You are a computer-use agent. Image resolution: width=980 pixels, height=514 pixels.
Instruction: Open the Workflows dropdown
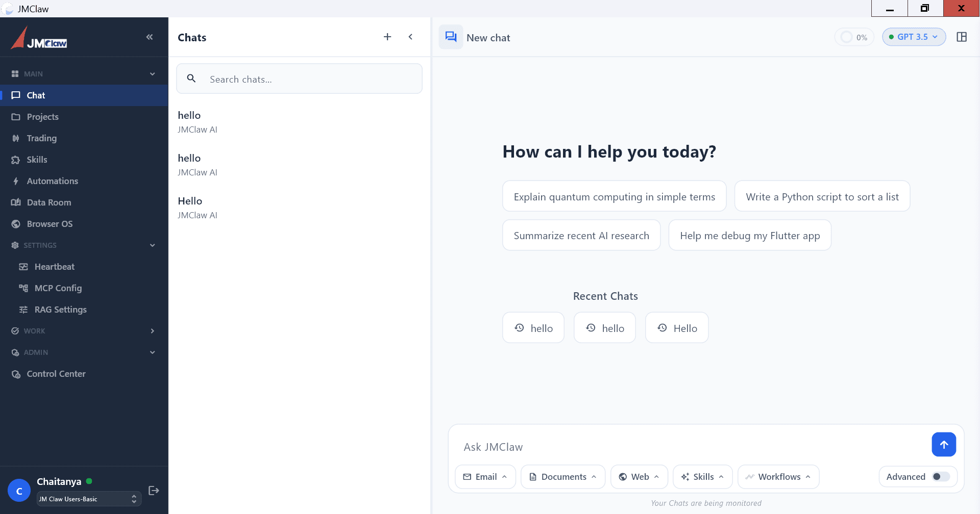pyautogui.click(x=778, y=477)
